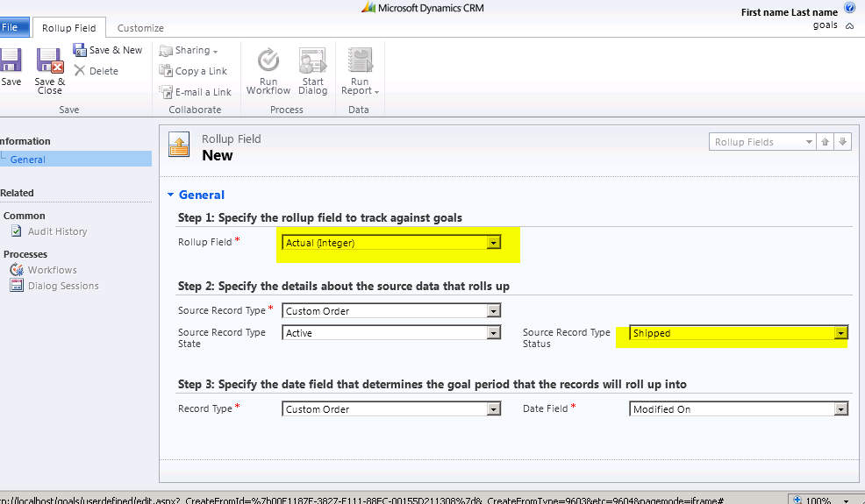This screenshot has width=865, height=504.
Task: Click Delete in the ribbon
Action: tap(97, 71)
